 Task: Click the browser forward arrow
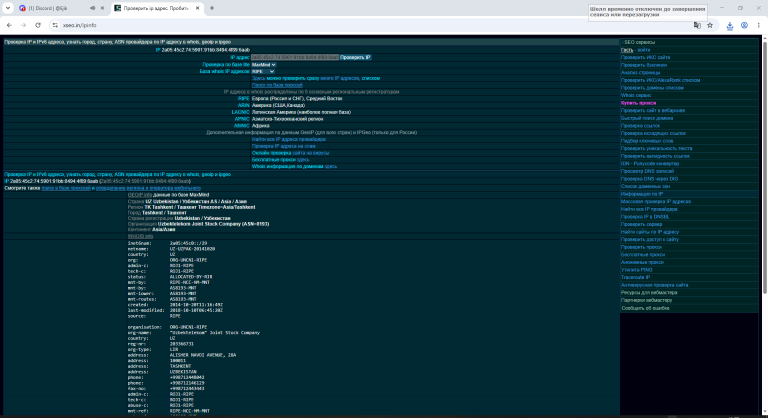23,25
